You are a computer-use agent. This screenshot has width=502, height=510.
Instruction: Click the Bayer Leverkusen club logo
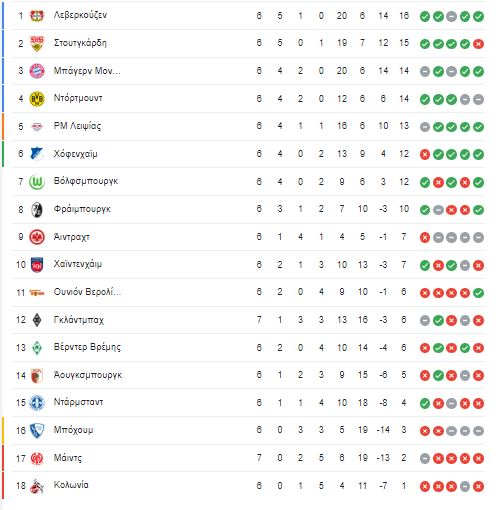[x=37, y=15]
